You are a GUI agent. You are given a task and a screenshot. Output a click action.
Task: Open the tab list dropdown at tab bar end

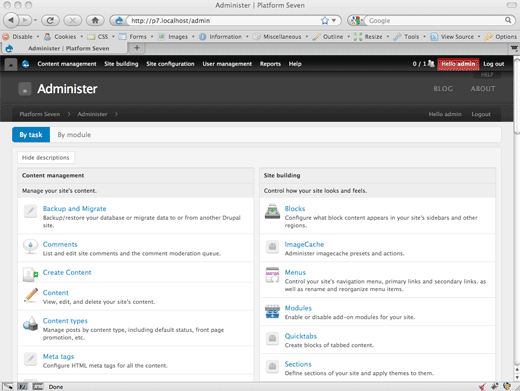click(514, 48)
